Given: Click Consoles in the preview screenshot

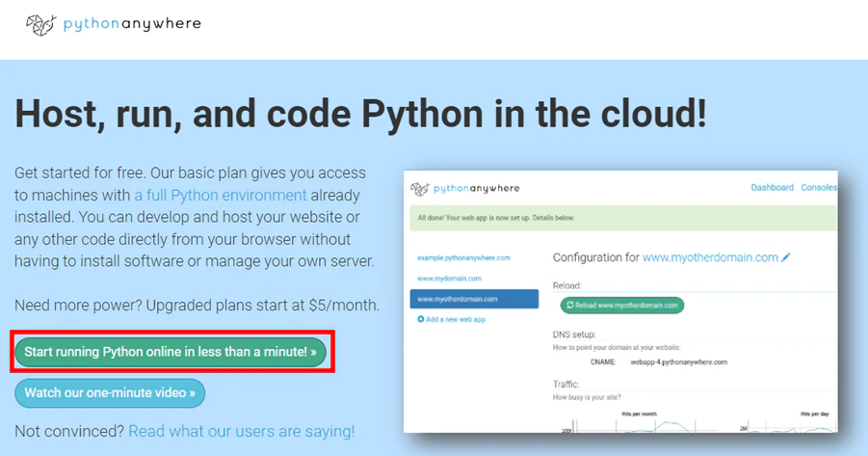Looking at the screenshot, I should click(x=819, y=187).
